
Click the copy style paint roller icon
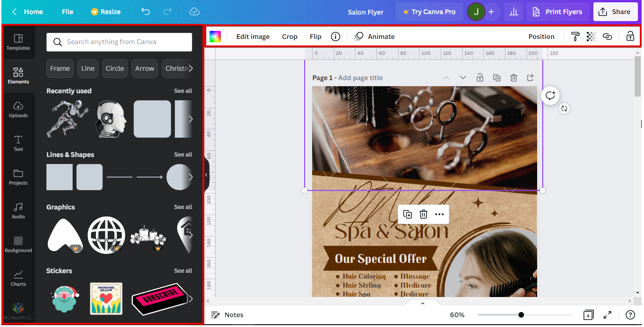576,37
